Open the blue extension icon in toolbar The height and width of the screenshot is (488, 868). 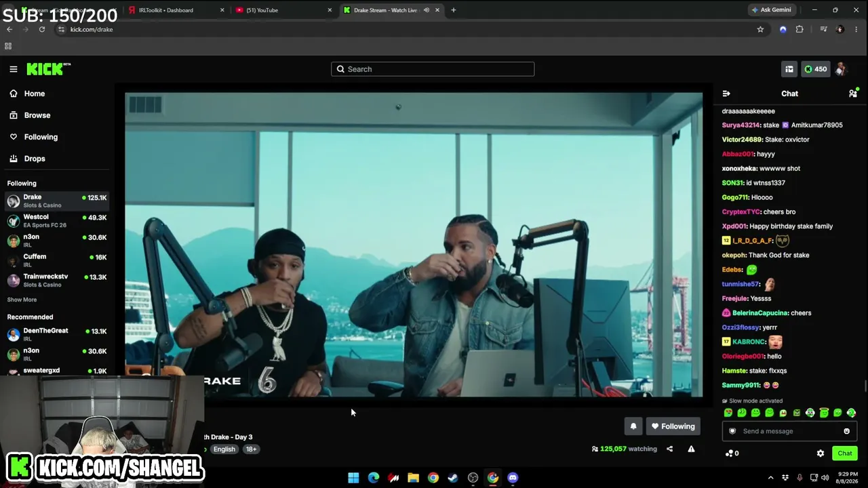[x=783, y=29]
